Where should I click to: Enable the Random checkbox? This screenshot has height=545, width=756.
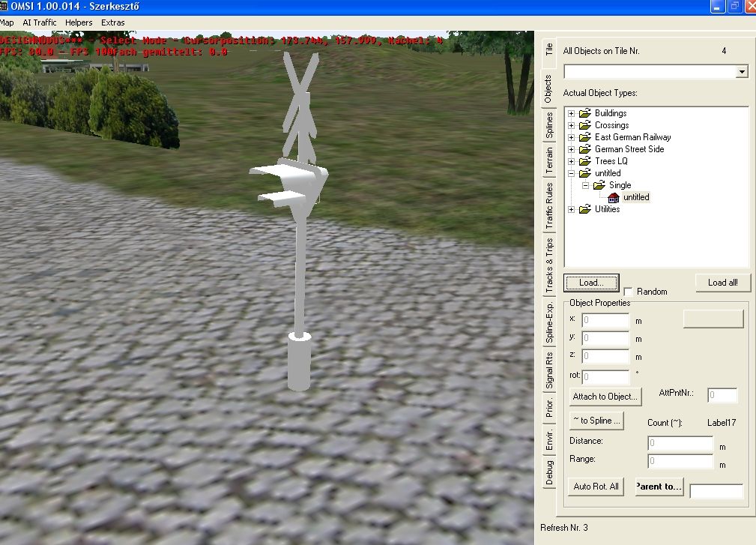click(x=629, y=292)
